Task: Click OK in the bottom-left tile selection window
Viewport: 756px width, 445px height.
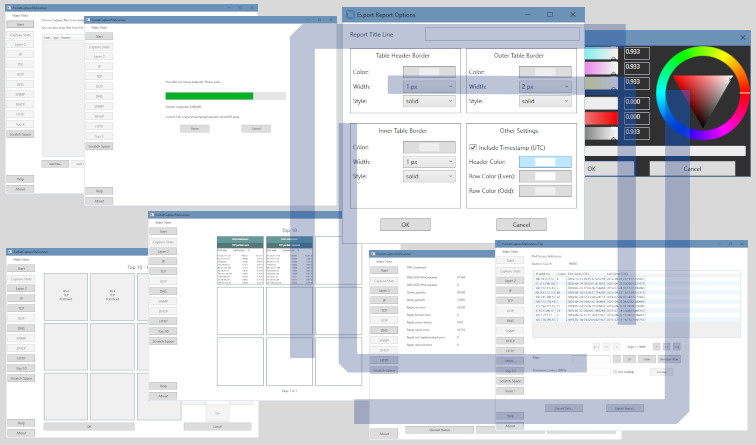Action: [89, 427]
